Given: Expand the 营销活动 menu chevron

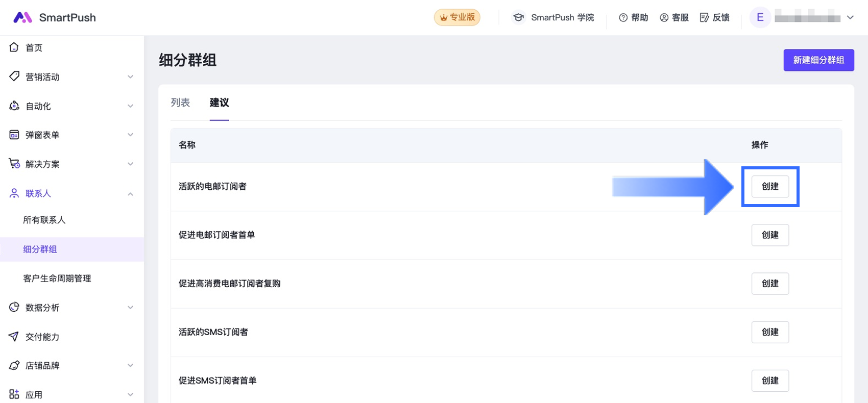Looking at the screenshot, I should point(130,77).
